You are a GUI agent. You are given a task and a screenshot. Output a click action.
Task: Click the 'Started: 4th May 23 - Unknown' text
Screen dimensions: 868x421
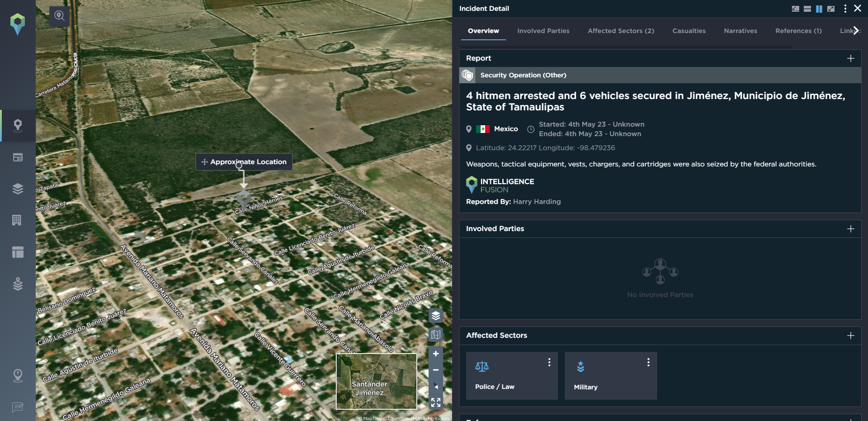(591, 124)
